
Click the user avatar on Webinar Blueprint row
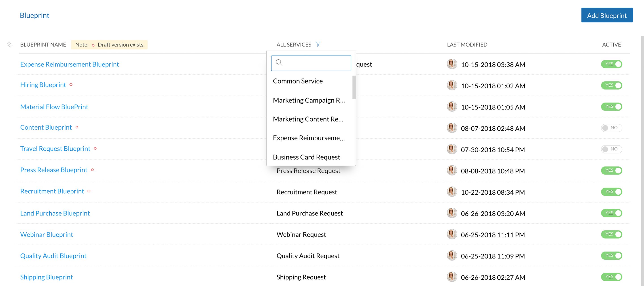(x=451, y=235)
